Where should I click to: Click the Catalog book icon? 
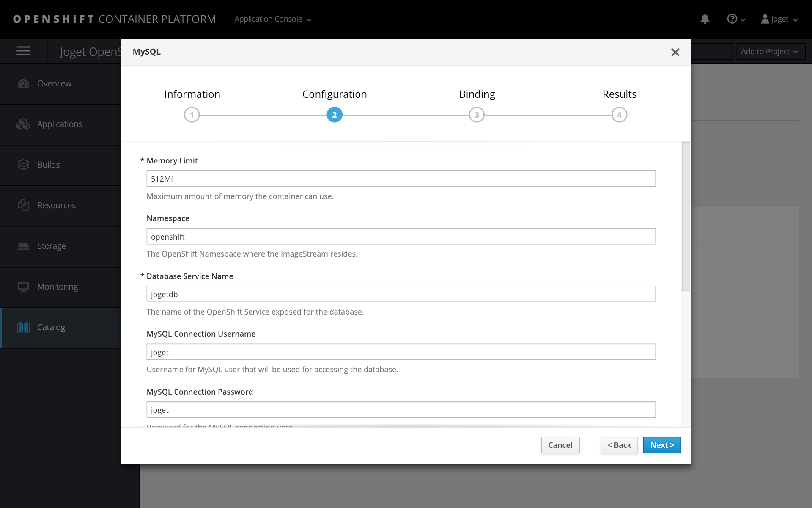pos(23,327)
